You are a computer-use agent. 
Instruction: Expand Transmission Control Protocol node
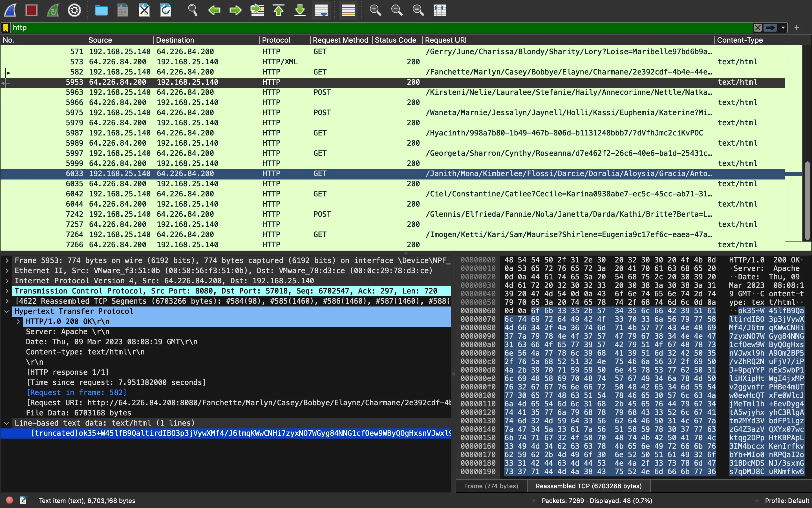[x=7, y=291]
